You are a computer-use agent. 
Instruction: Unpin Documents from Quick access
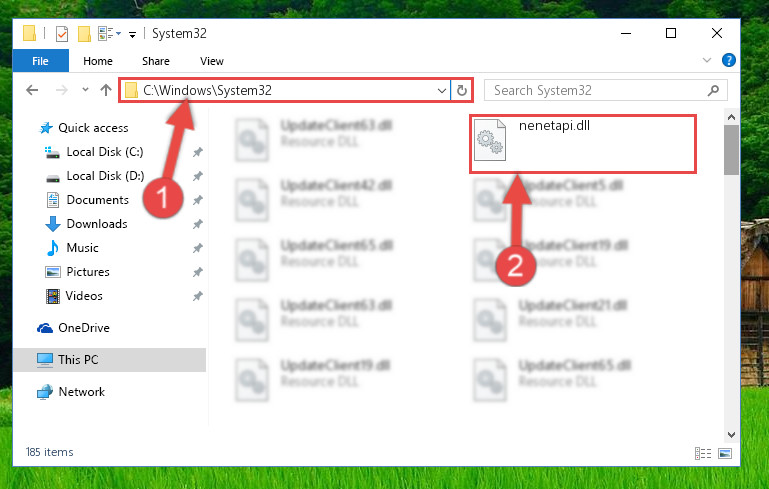[x=198, y=200]
